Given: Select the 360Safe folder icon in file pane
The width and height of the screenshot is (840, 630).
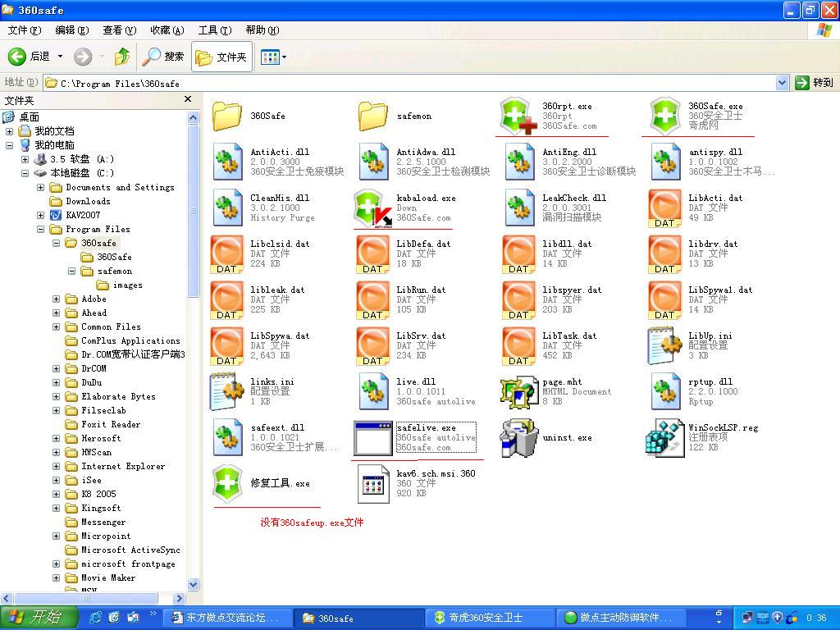Looking at the screenshot, I should pyautogui.click(x=227, y=116).
